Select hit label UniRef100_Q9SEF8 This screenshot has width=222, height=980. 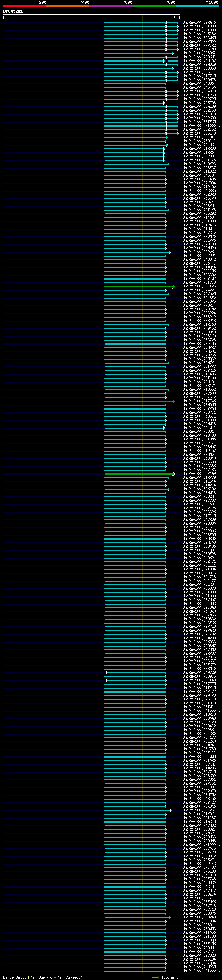pyautogui.click(x=199, y=133)
